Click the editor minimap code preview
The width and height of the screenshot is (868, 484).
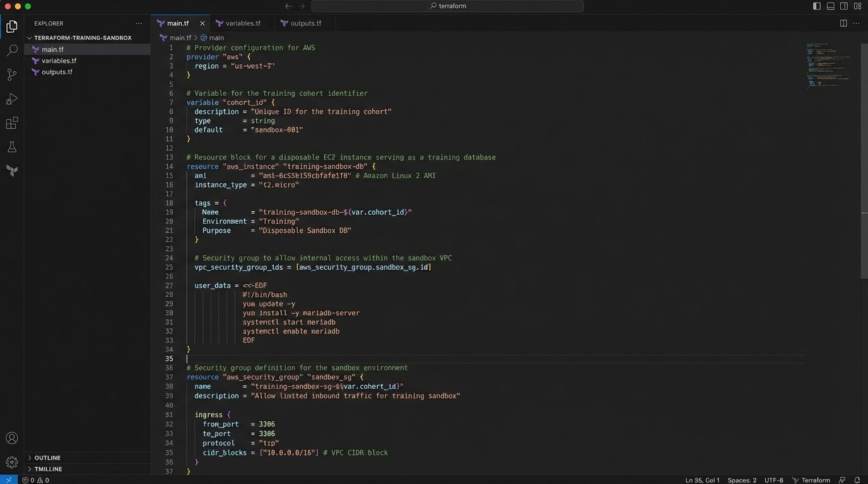point(828,65)
